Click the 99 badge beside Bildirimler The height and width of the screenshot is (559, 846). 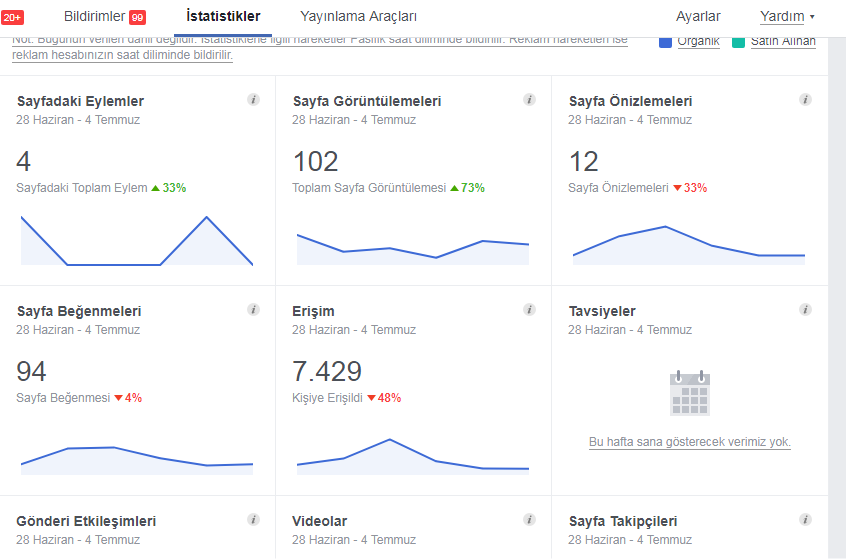(x=137, y=17)
